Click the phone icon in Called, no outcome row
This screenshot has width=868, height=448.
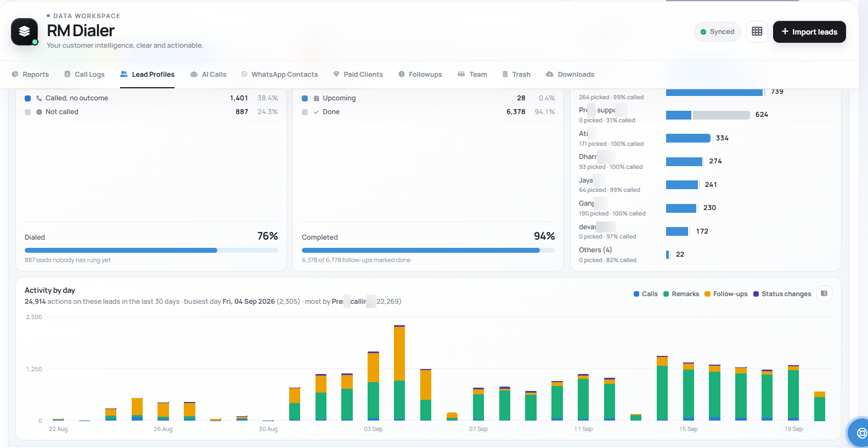click(39, 98)
